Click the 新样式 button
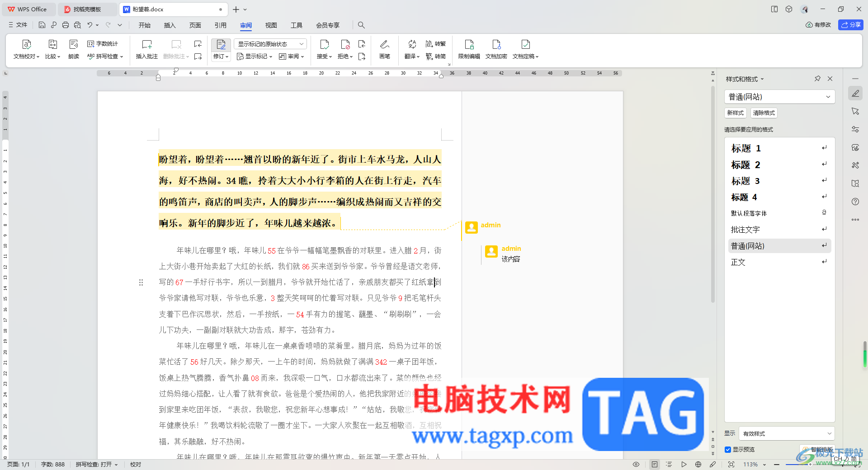Image resolution: width=868 pixels, height=470 pixels. tap(735, 113)
